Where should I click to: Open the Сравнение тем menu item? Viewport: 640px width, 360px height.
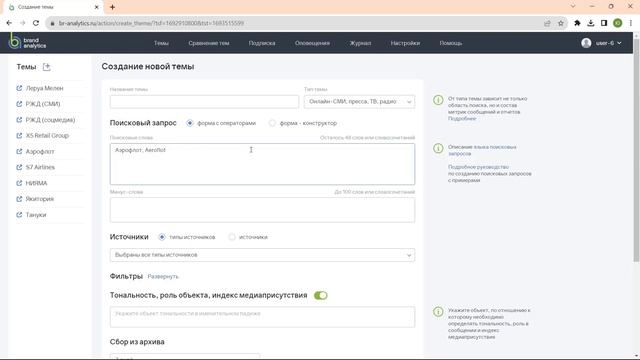coord(209,43)
